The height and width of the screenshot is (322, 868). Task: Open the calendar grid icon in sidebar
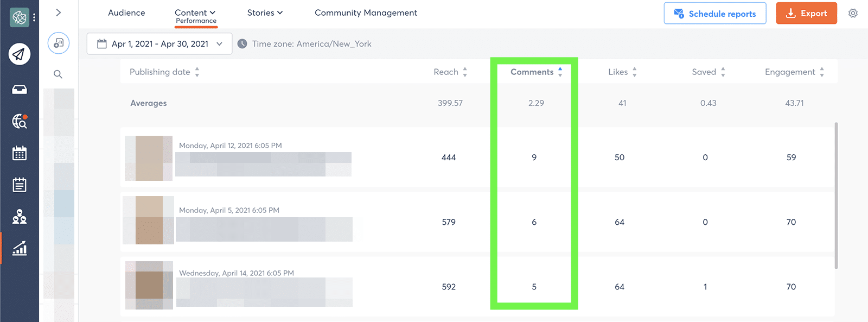(20, 153)
